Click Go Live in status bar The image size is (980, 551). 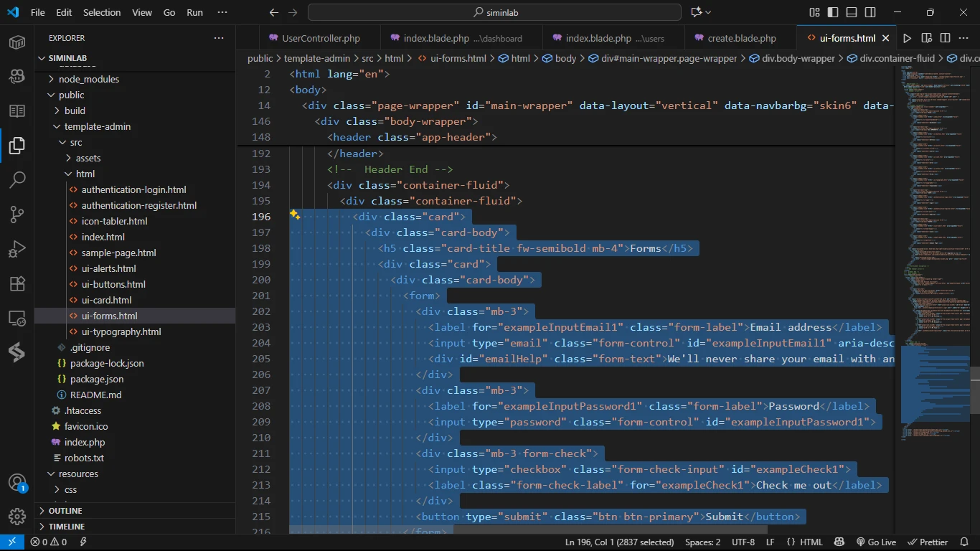[x=875, y=542]
